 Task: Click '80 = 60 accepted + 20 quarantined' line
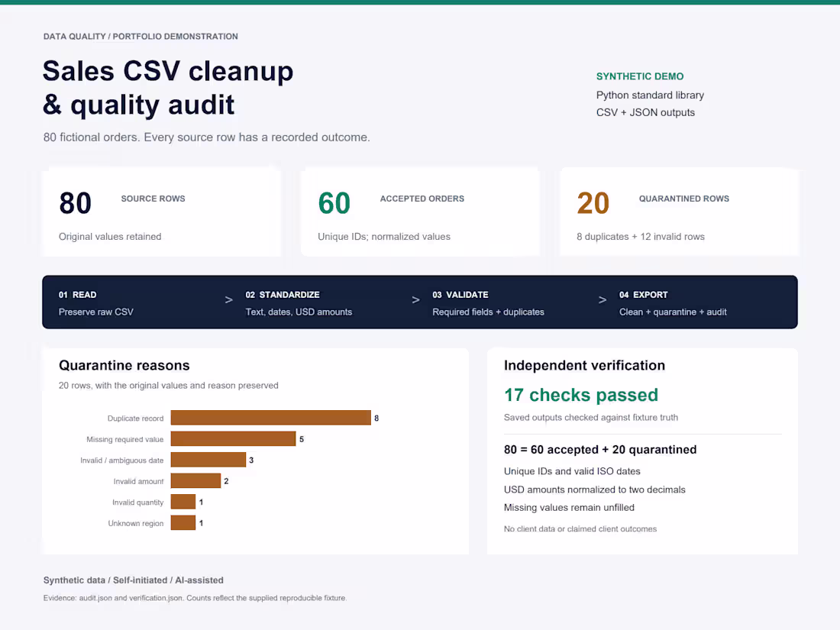click(x=600, y=450)
